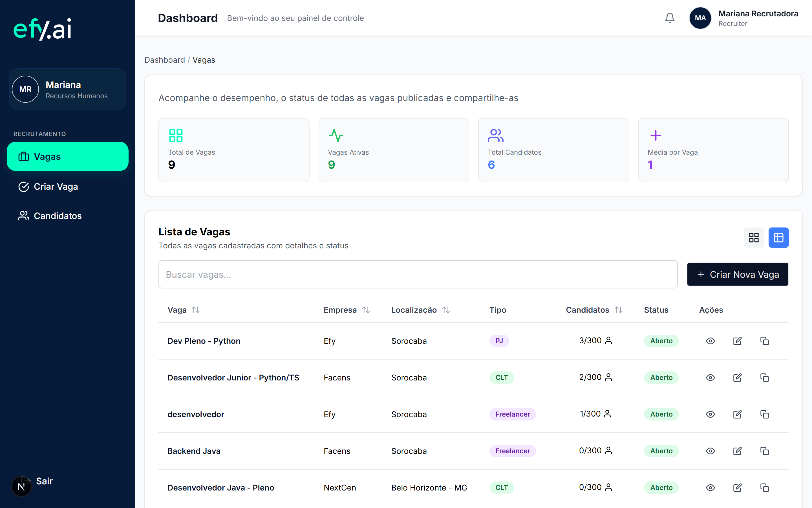The height and width of the screenshot is (508, 812).
Task: Open Candidatos in the sidebar
Action: pyautogui.click(x=67, y=216)
